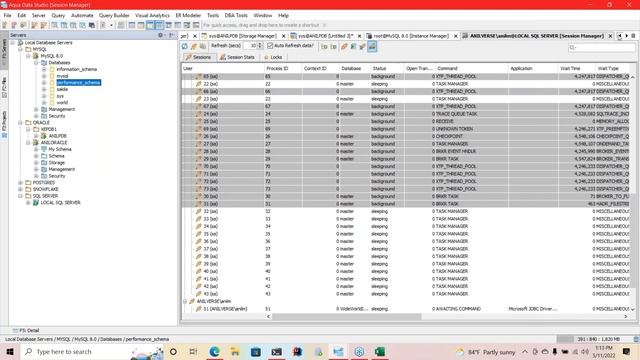The height and width of the screenshot is (360, 640).
Task: Open Task View on the taskbar
Action: [193, 351]
